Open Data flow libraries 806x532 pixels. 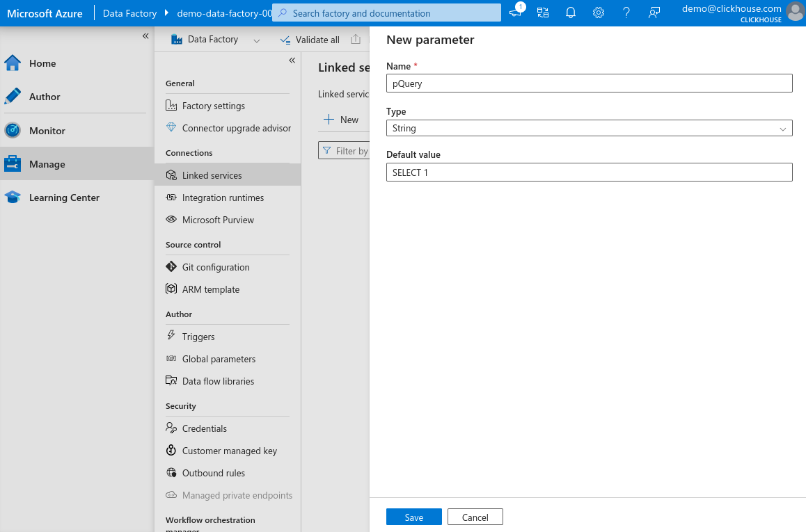point(218,380)
